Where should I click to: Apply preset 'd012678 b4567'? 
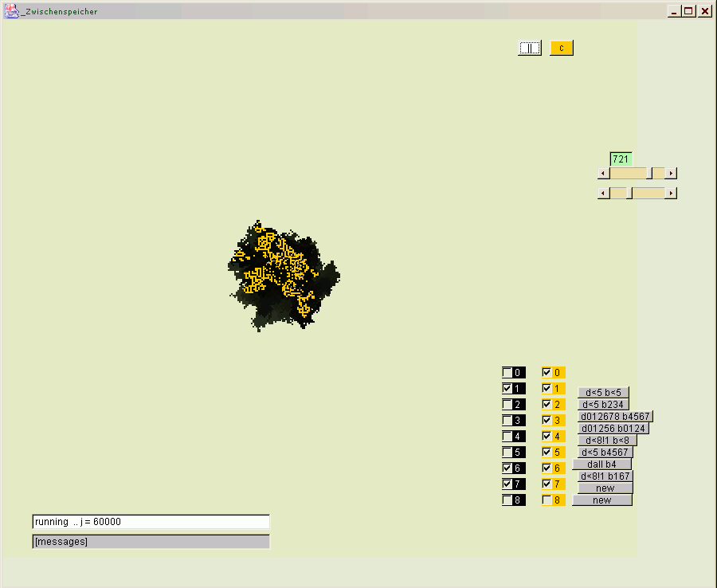615,416
